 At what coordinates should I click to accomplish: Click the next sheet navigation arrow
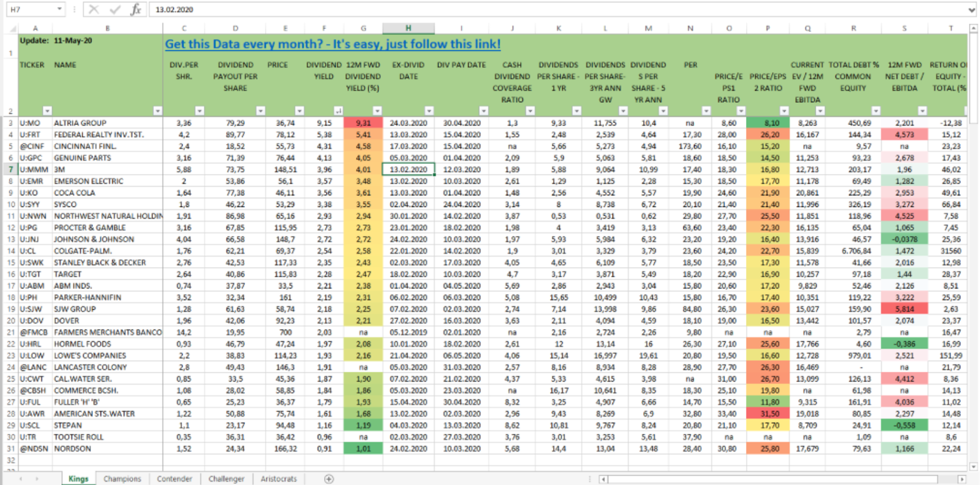[x=37, y=479]
